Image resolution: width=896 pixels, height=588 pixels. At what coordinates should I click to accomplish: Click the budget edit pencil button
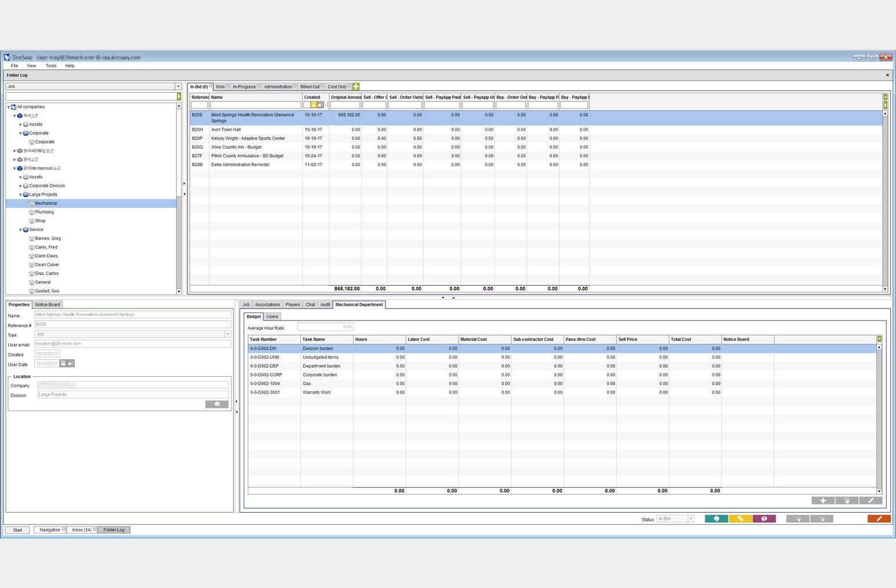[x=871, y=501]
